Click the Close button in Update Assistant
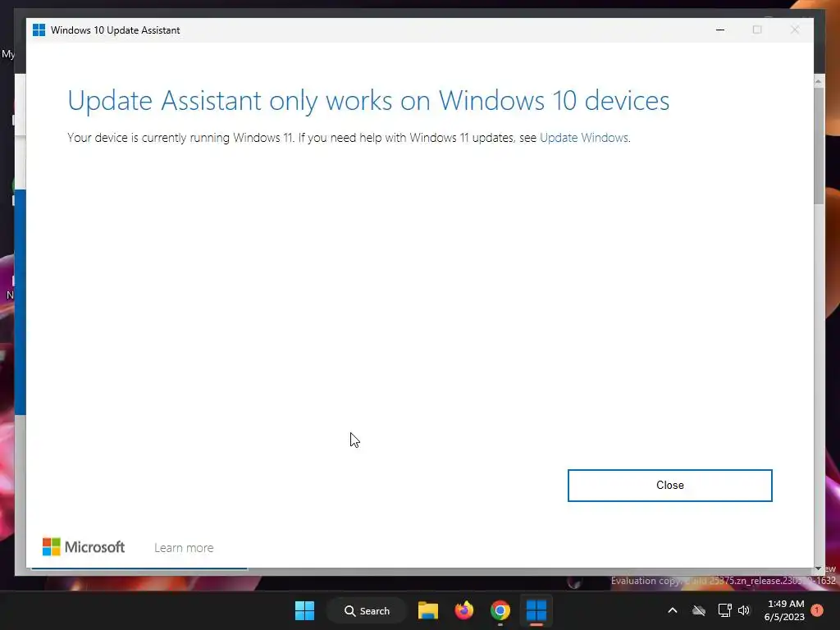This screenshot has width=840, height=630. click(x=669, y=486)
